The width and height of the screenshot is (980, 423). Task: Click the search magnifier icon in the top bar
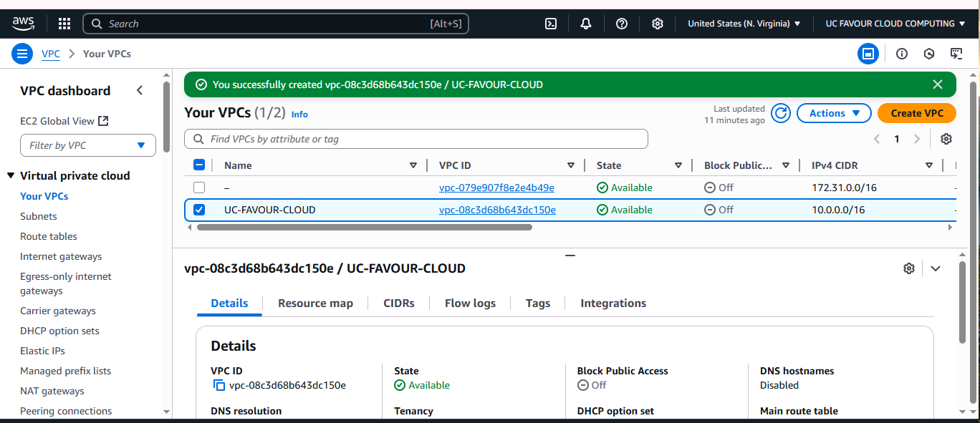[x=97, y=24]
